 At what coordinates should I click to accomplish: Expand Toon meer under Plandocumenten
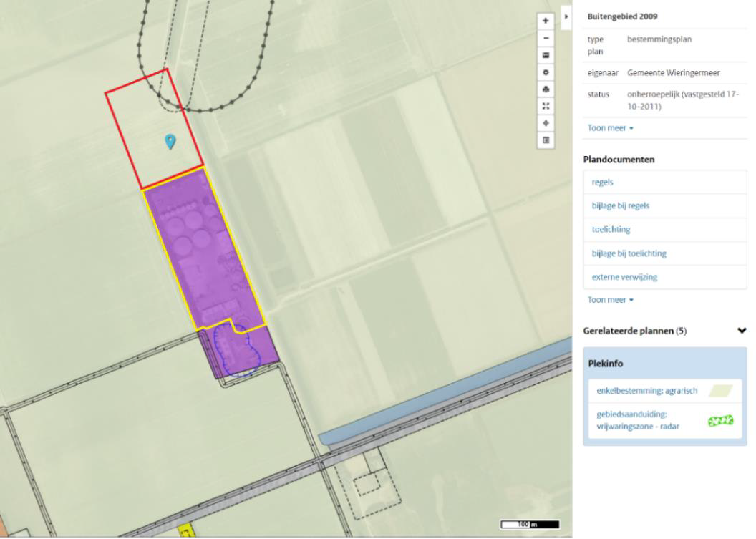[x=611, y=300]
